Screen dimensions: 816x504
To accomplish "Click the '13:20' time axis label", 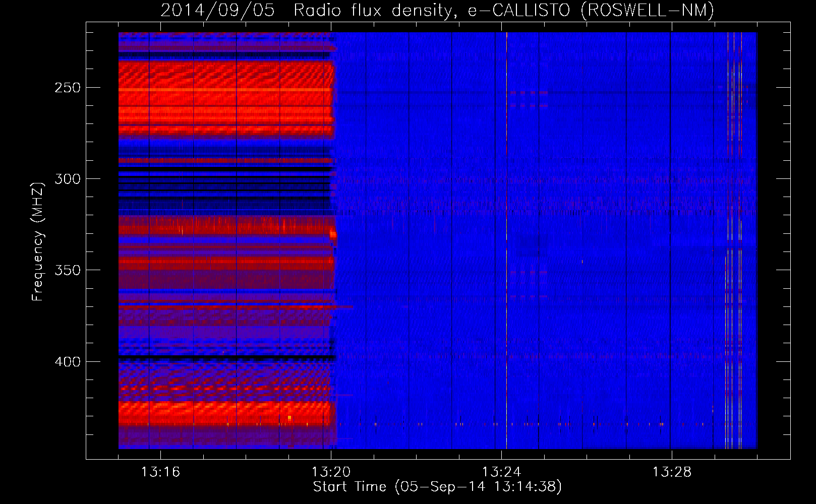I will click(x=331, y=472).
